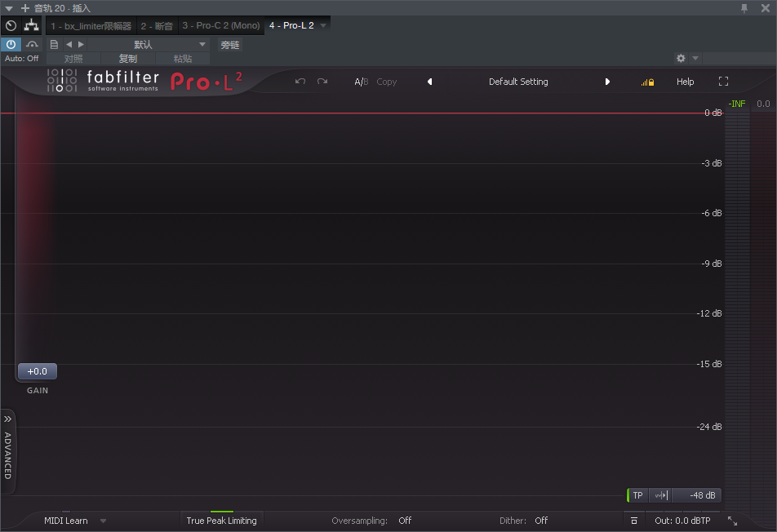The width and height of the screenshot is (777, 532).
Task: Switch to tab 3 - Pro-C 2 (Mono)
Action: [x=221, y=26]
